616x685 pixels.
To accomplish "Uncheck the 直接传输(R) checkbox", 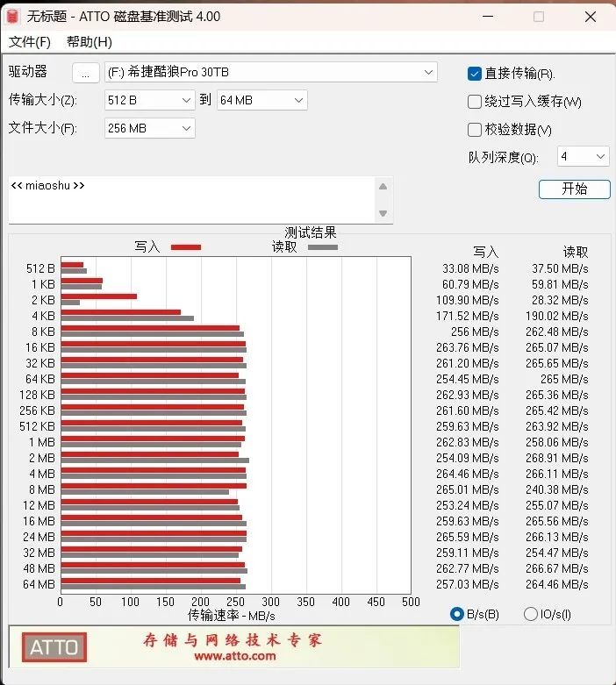I will click(x=475, y=74).
